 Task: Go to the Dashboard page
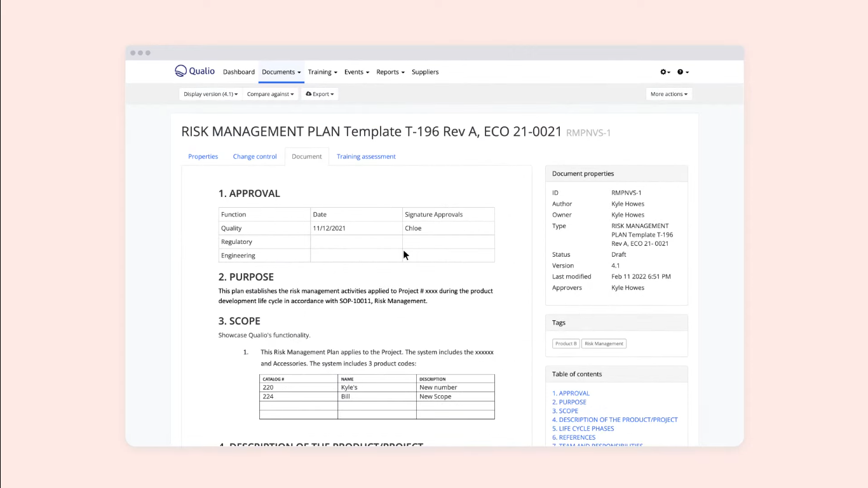click(239, 72)
